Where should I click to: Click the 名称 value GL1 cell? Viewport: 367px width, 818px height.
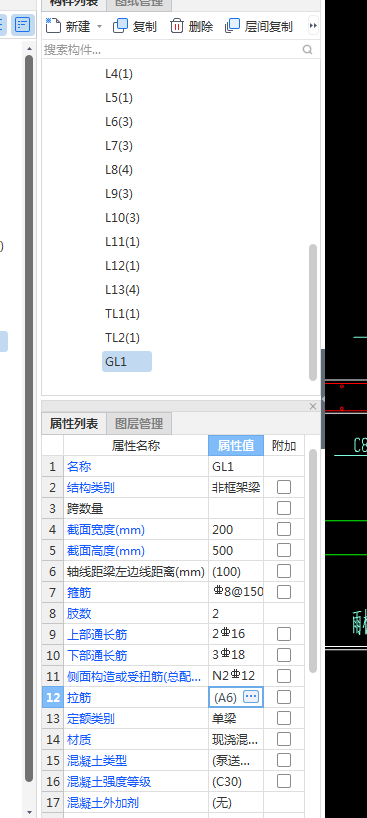[236, 466]
